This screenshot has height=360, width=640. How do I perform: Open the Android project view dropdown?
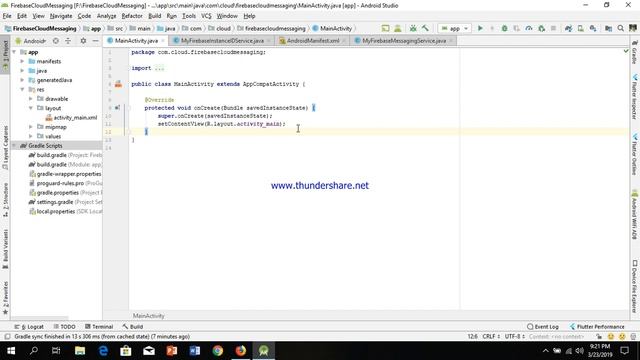31,41
